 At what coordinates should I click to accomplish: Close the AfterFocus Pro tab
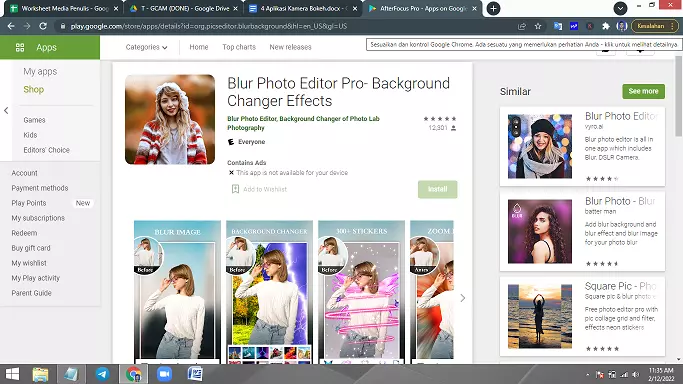[x=474, y=8]
